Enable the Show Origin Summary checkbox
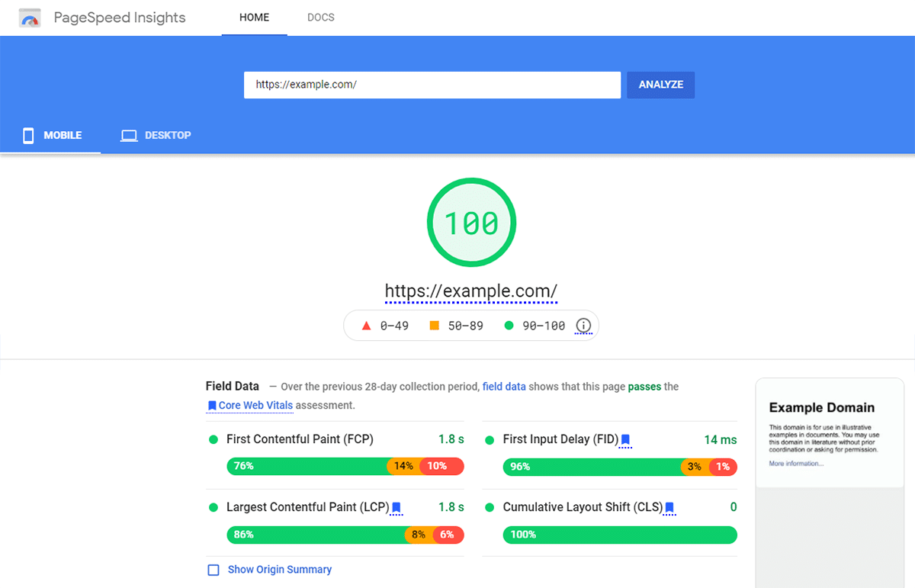 pos(213,570)
